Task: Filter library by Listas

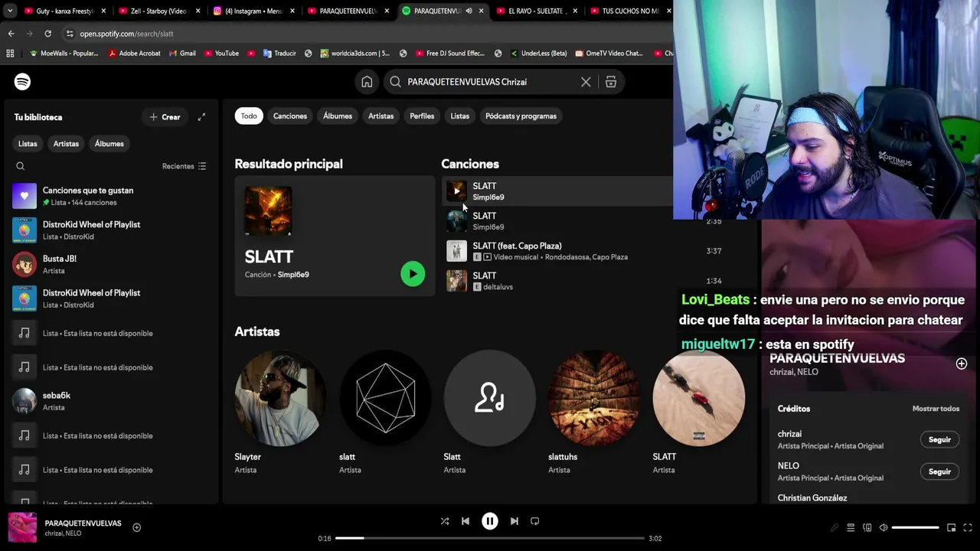Action: [28, 144]
